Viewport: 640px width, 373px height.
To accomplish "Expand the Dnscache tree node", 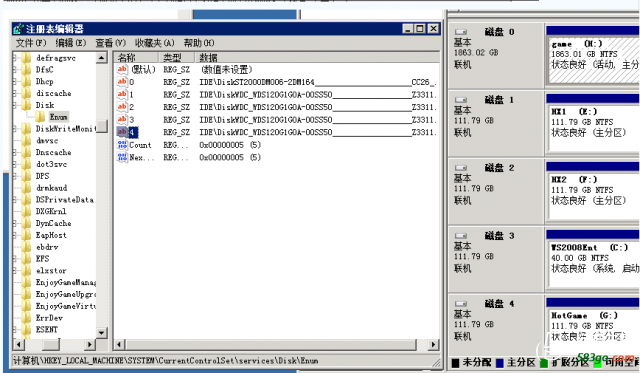I will (15, 153).
